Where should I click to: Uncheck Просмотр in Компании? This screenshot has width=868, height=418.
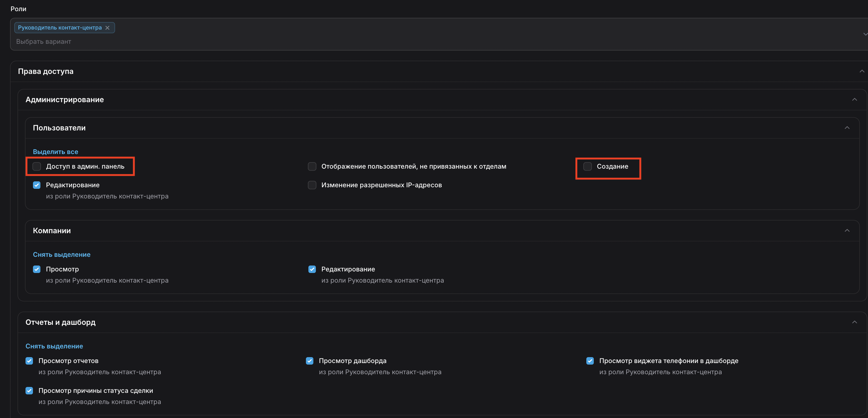pyautogui.click(x=37, y=269)
